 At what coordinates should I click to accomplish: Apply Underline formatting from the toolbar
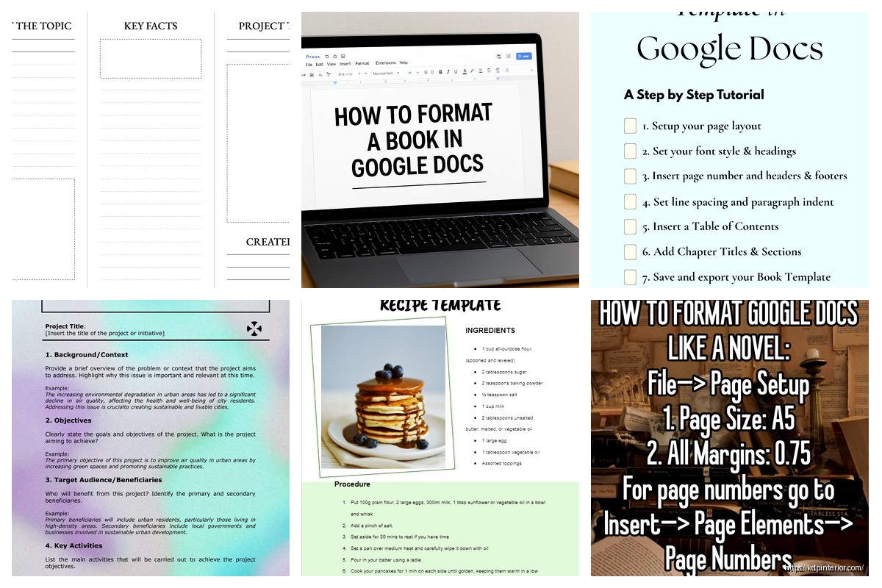coord(455,73)
